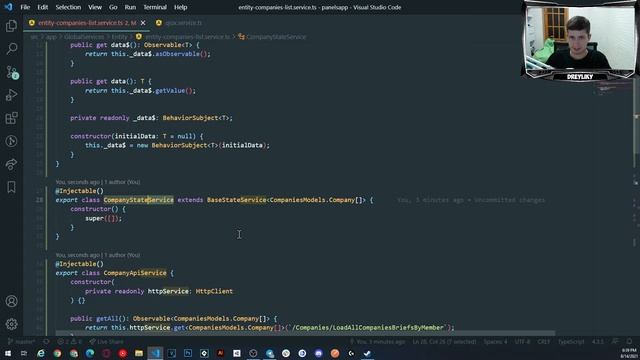Open File Explorer from the taskbar
640x360 pixels.
139,353
